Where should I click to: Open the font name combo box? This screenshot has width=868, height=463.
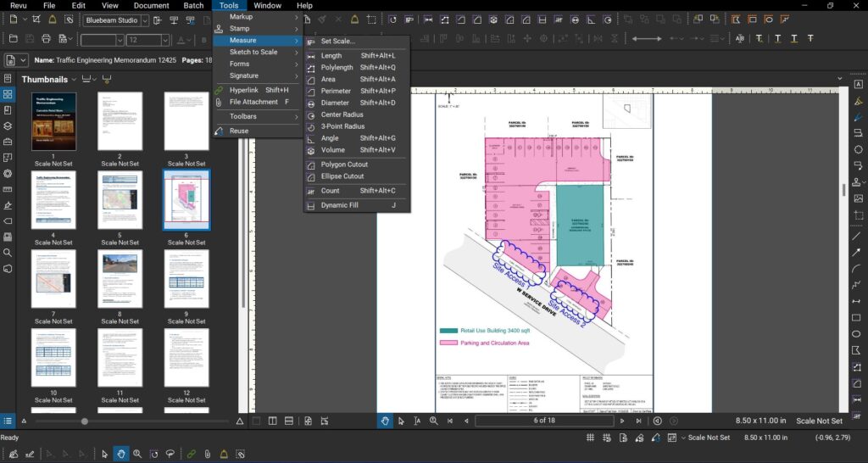coord(103,41)
